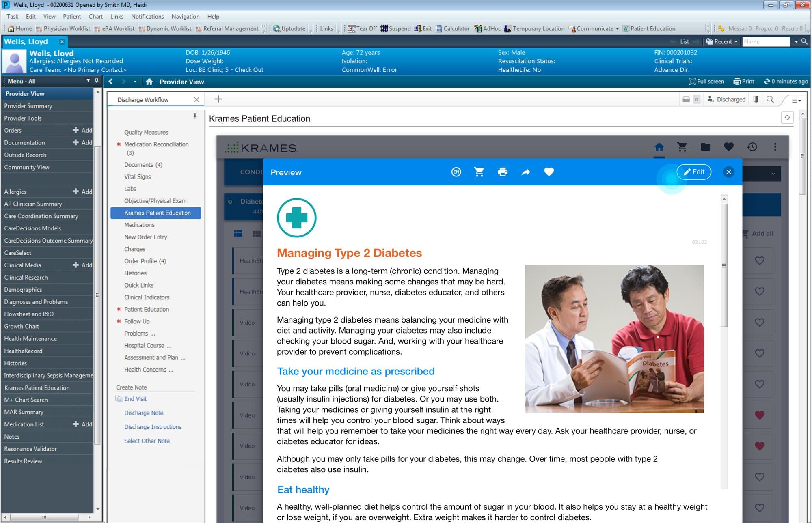Add a new workflow tab
This screenshot has width=812, height=523.
pos(218,99)
